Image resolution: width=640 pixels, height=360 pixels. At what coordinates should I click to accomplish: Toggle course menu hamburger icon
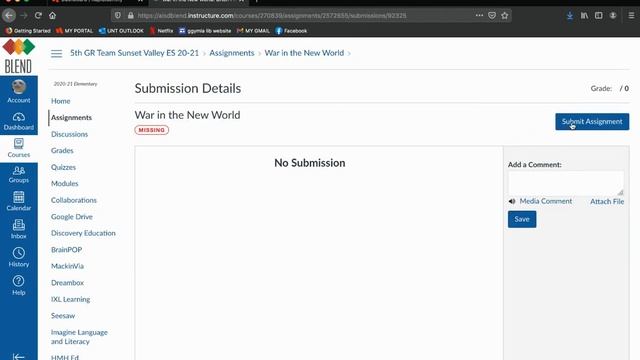click(x=56, y=53)
